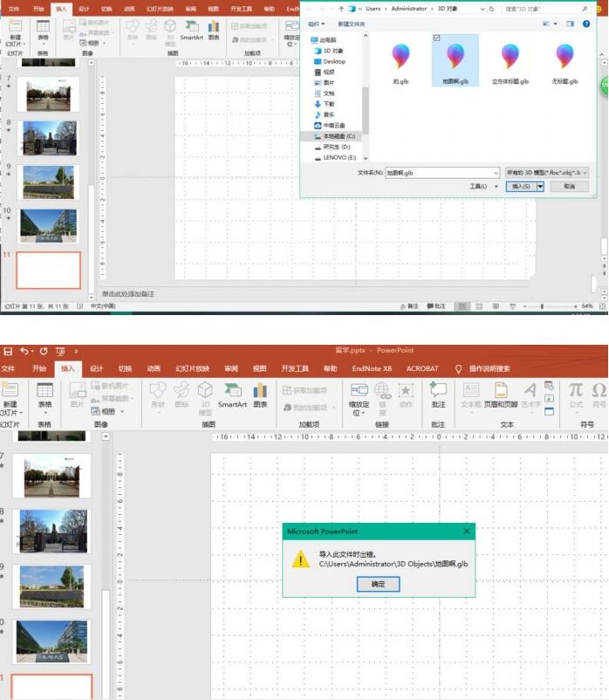Open the undo history dropdown arrow

coord(32,352)
